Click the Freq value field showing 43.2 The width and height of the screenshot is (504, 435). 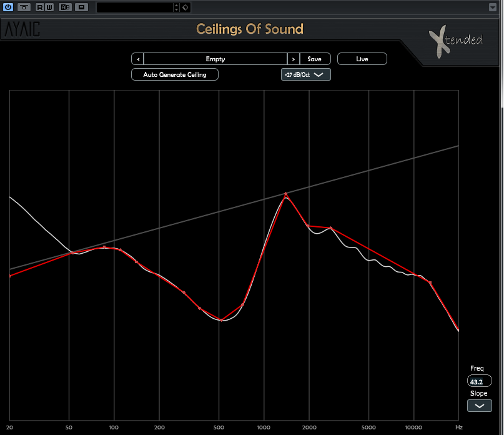tap(479, 381)
